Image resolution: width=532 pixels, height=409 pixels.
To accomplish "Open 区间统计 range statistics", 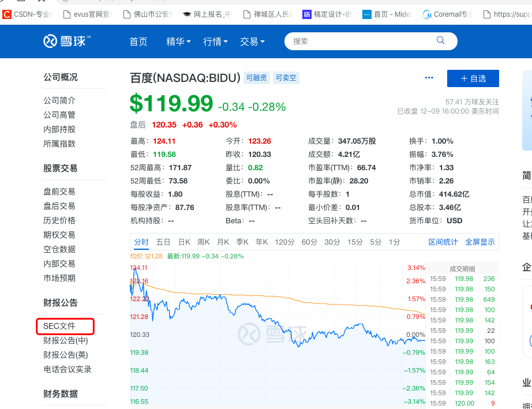I will [443, 242].
